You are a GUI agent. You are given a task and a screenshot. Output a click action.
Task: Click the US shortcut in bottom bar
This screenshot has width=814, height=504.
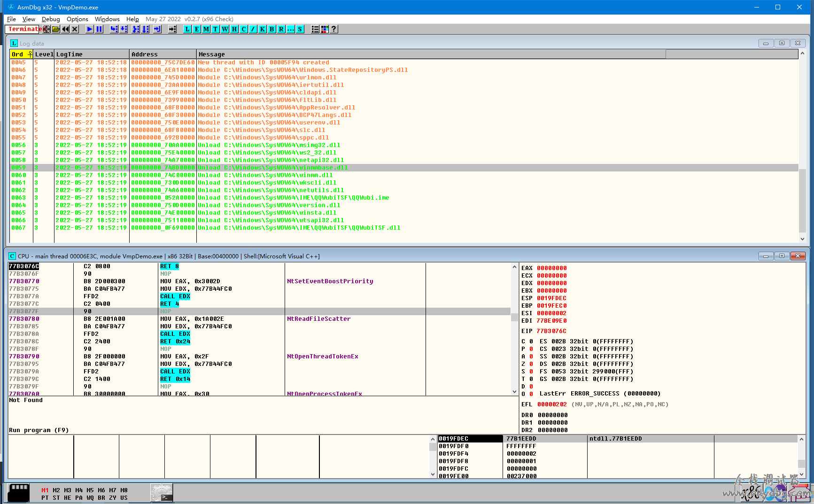coord(124,498)
